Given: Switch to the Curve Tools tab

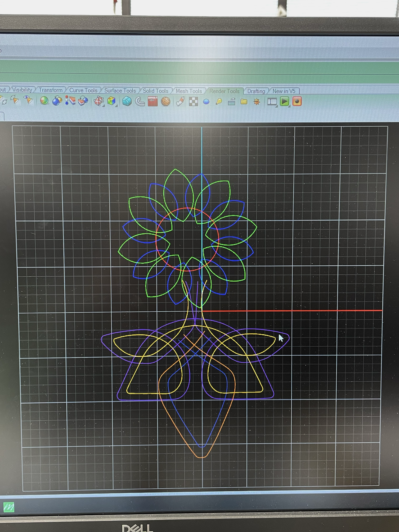Looking at the screenshot, I should click(83, 91).
